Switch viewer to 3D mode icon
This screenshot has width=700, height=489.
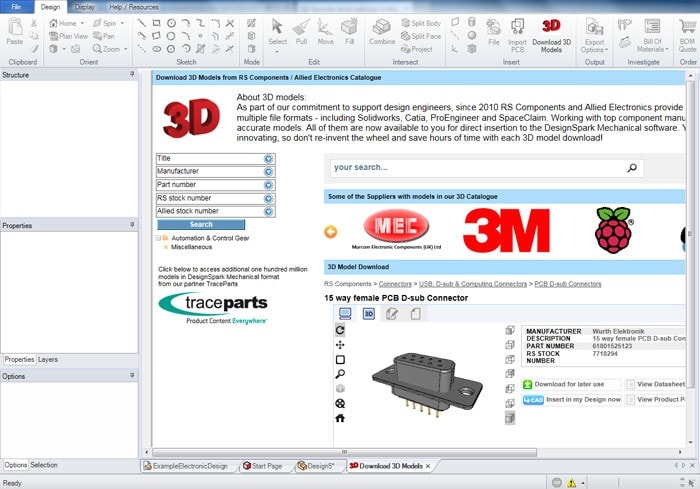369,314
